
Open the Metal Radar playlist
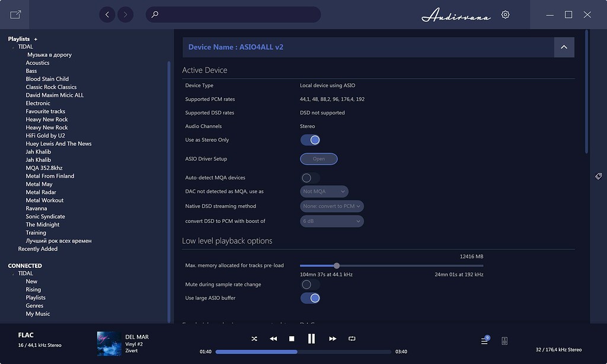coord(41,193)
